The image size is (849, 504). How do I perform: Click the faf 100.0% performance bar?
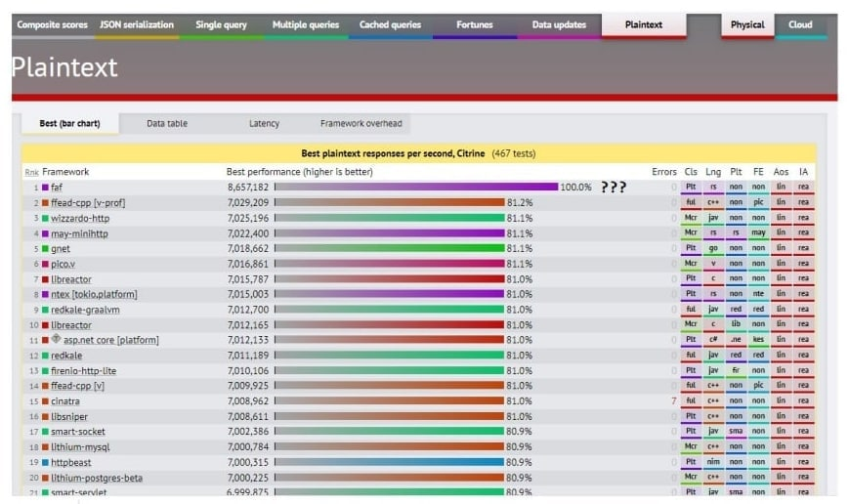pos(416,187)
